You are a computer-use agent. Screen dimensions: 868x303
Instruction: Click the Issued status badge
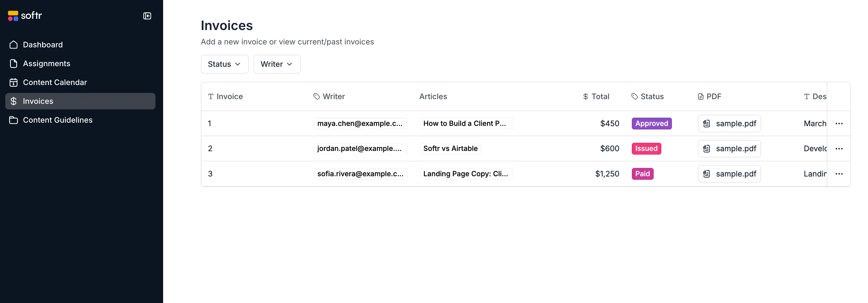click(x=646, y=149)
